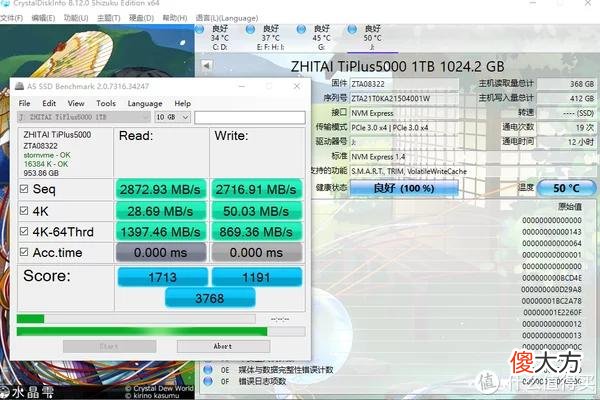This screenshot has height=400, width=600.
Task: Click the Seq write result 2716.91 MB/s
Action: tap(256, 189)
